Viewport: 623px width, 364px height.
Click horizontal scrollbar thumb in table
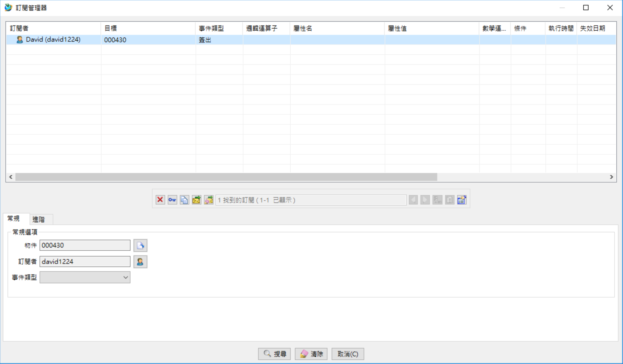(x=226, y=177)
